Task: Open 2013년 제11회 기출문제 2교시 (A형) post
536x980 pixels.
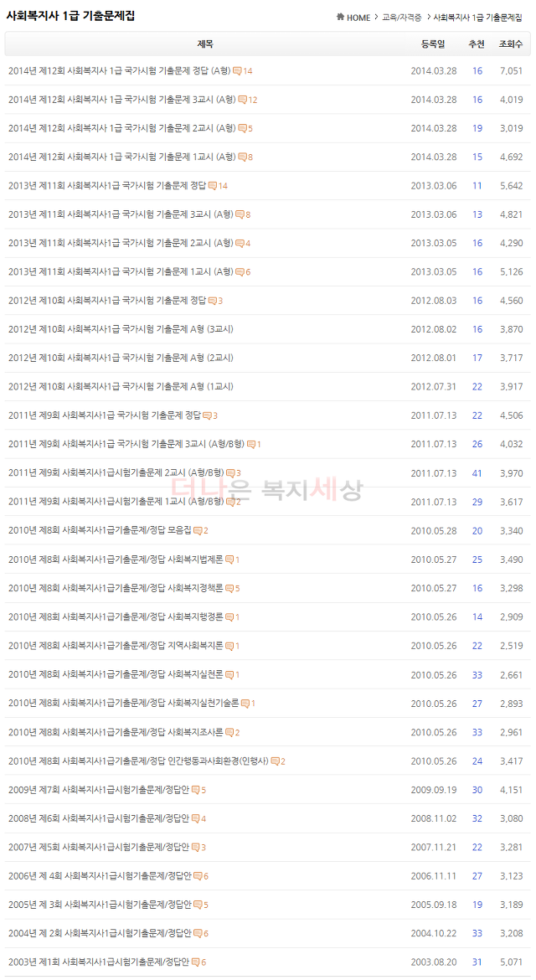Action: click(x=121, y=243)
